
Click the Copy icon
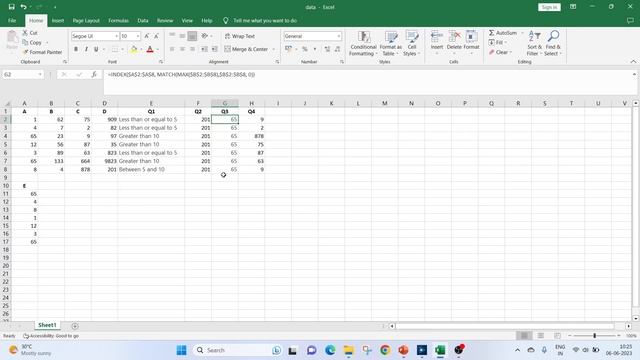25,42
